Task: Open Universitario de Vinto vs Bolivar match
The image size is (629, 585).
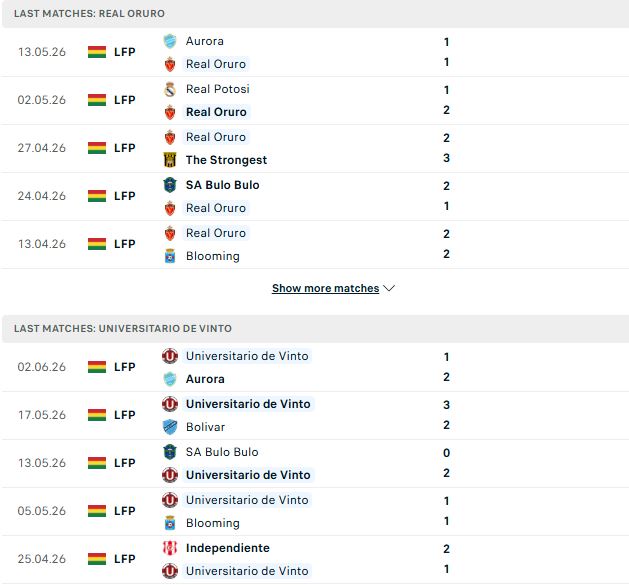Action: click(314, 415)
